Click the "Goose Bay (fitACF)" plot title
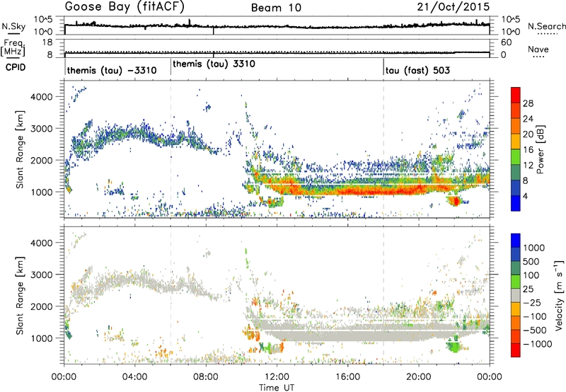 [125, 6]
